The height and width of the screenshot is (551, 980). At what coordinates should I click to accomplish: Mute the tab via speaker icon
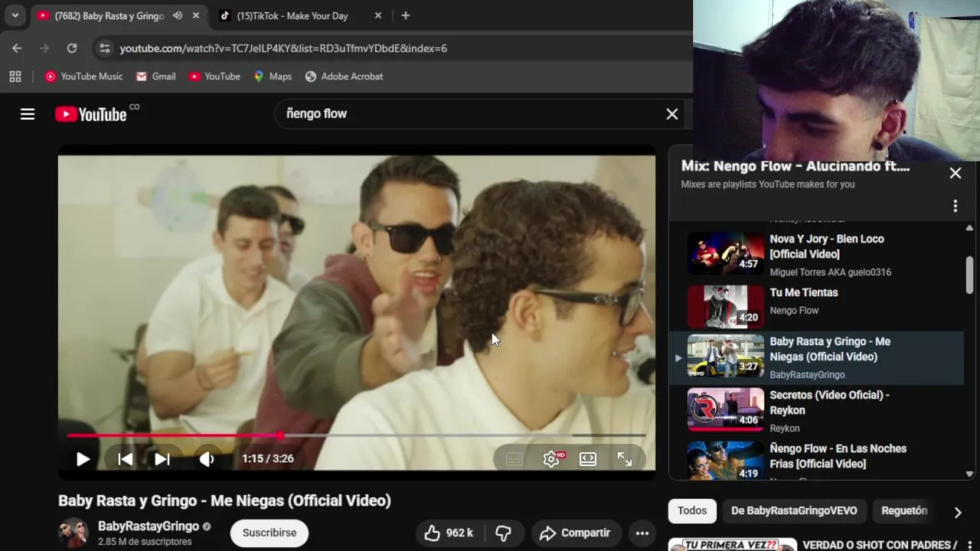[x=178, y=15]
